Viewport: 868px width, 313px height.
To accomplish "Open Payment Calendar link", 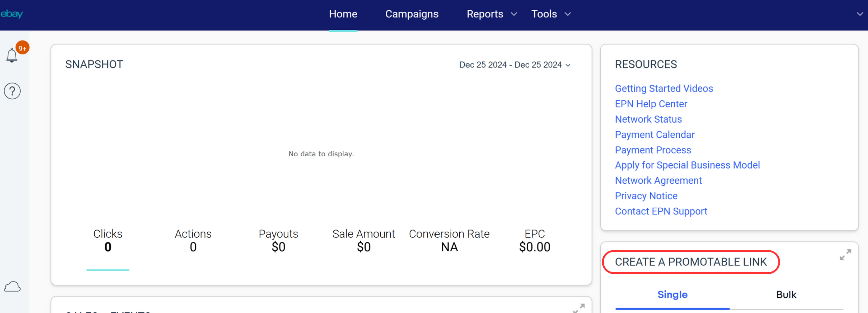I will pos(655,135).
